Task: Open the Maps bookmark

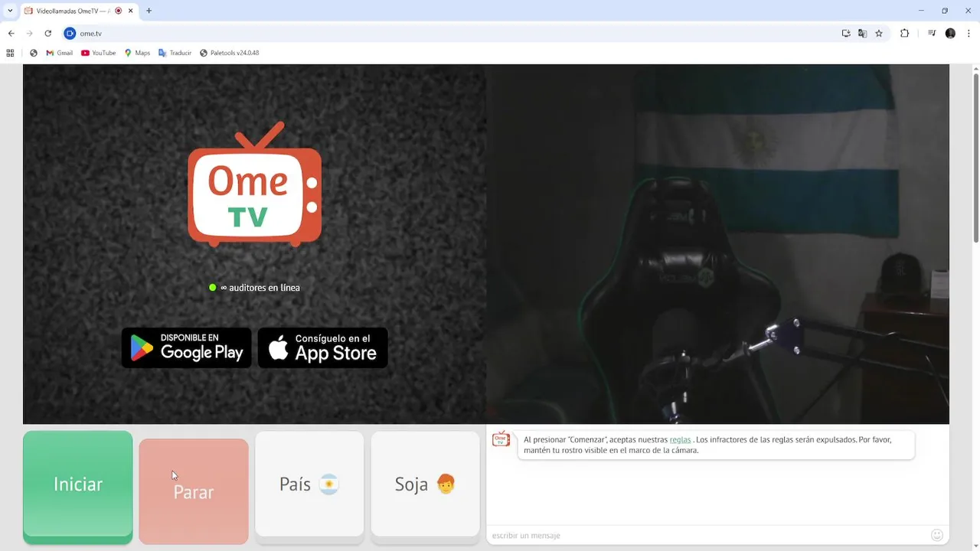Action: pyautogui.click(x=137, y=53)
